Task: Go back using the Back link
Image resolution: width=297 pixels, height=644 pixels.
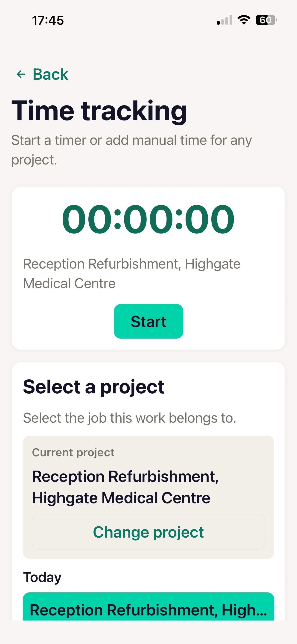Action: pyautogui.click(x=42, y=74)
